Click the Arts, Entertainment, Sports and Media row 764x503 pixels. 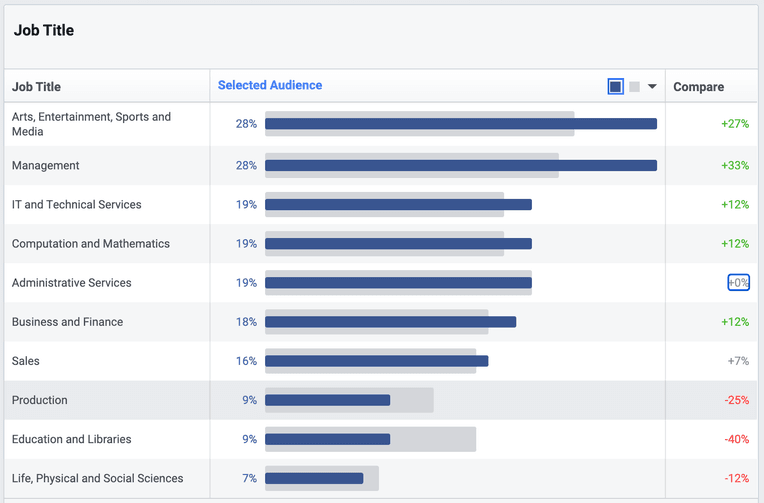pos(381,124)
